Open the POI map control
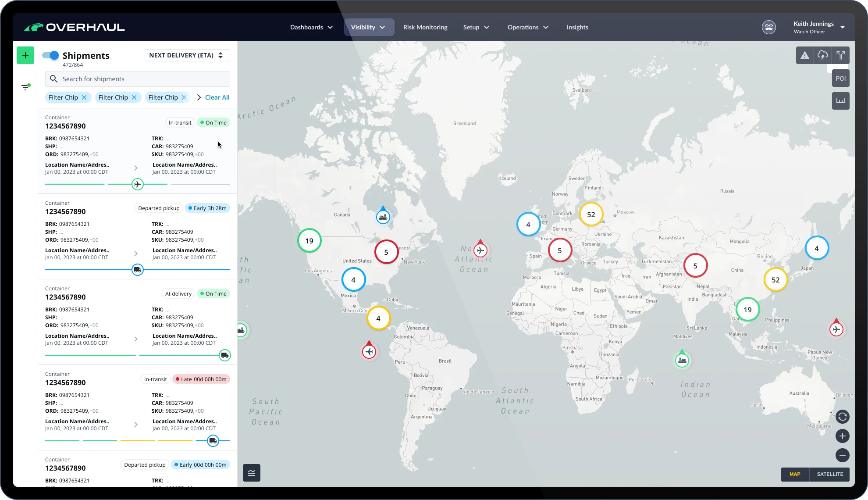This screenshot has width=868, height=500. (x=840, y=79)
